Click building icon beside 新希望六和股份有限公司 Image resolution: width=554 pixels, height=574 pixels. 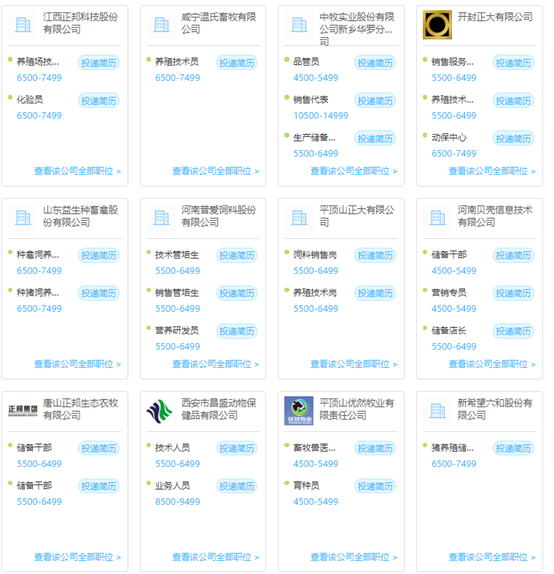pyautogui.click(x=437, y=411)
